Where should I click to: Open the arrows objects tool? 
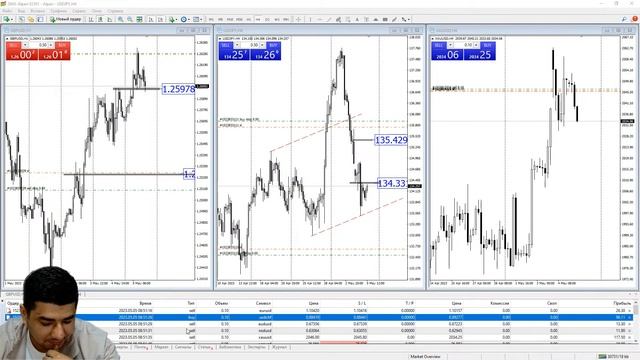click(403, 19)
